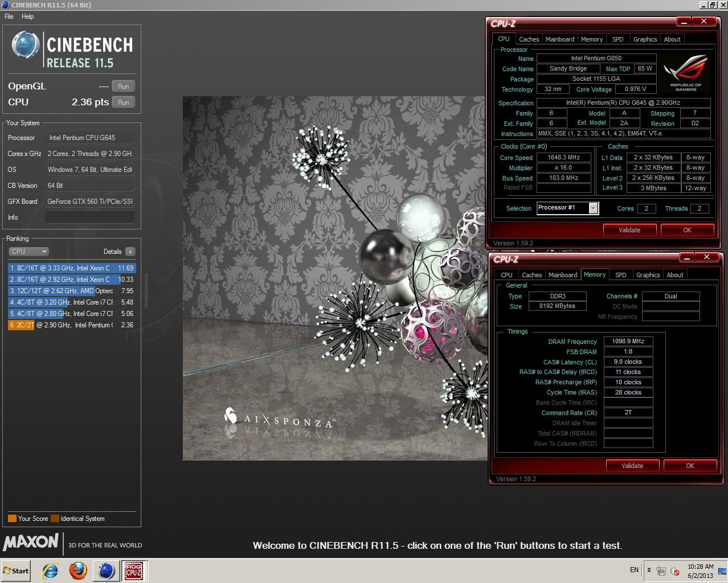Click the ranking Details arrow button
This screenshot has width=728, height=583.
130,251
